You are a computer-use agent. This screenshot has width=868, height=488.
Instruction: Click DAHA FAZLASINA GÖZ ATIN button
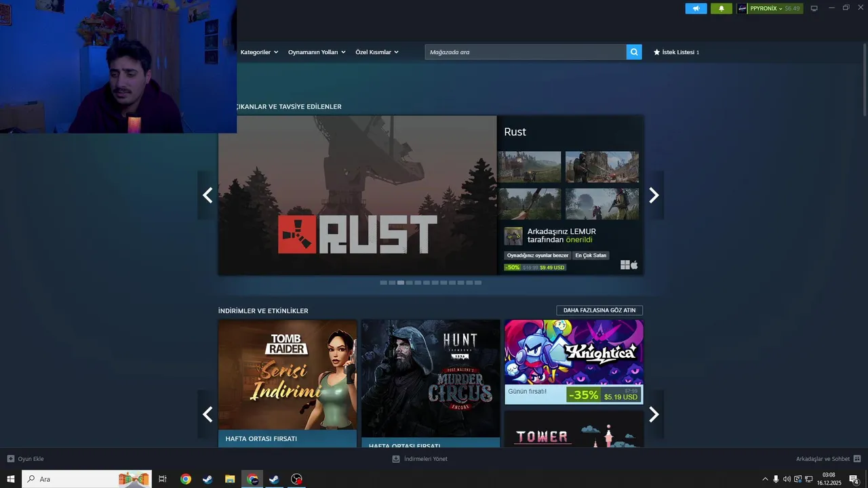pos(599,310)
